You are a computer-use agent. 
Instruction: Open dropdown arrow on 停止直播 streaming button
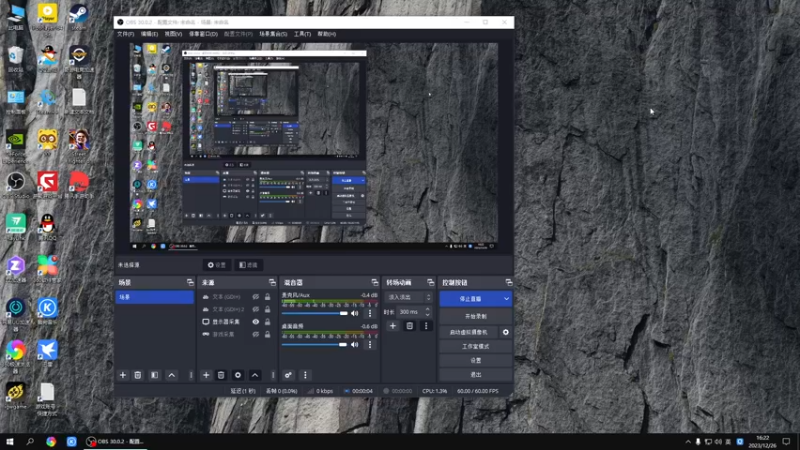point(506,298)
